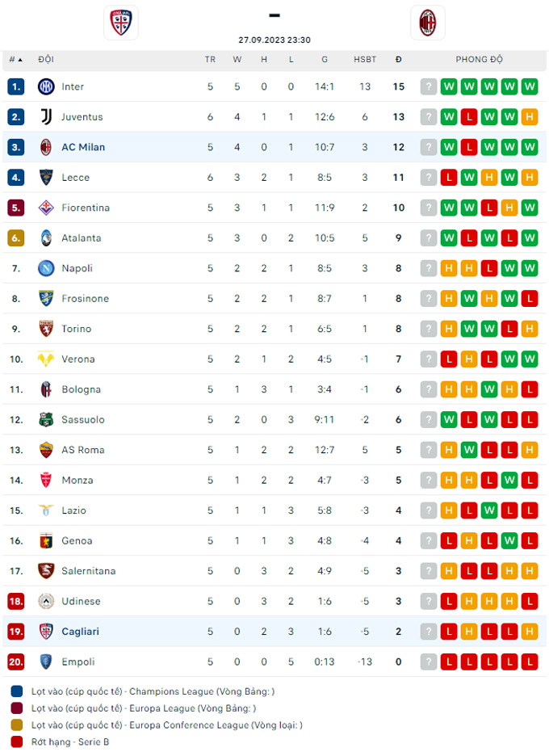Image resolution: width=549 pixels, height=756 pixels.
Task: Click the Napoli club crest icon
Action: tap(46, 268)
